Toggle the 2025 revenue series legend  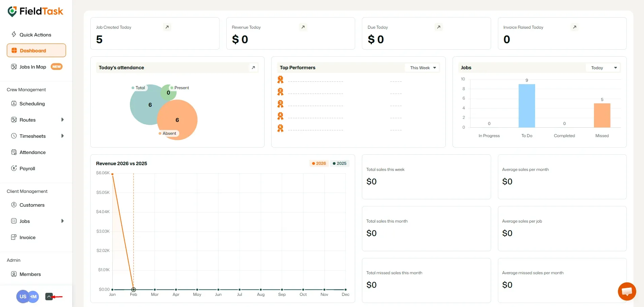point(340,163)
